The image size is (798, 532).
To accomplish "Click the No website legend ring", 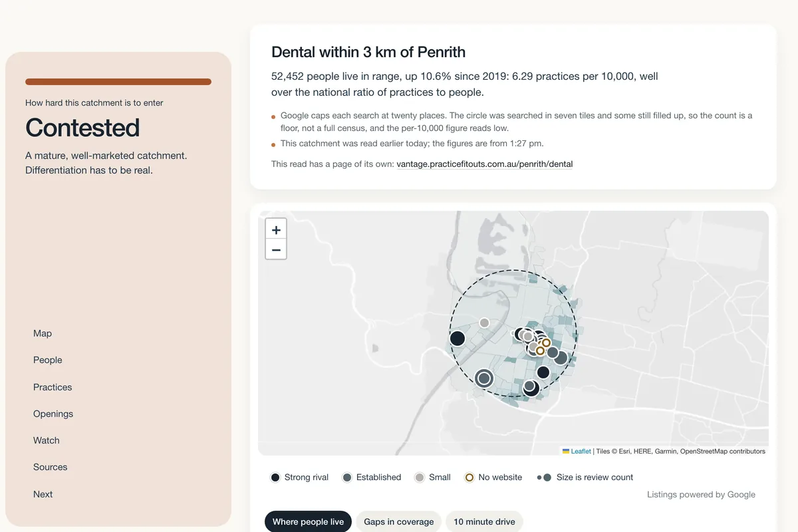I will [469, 477].
